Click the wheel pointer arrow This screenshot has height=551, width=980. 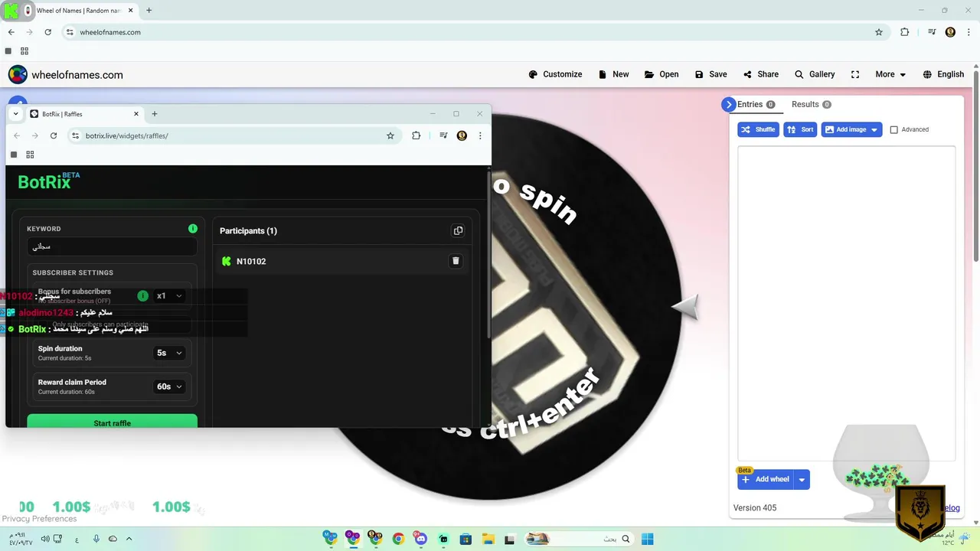(685, 307)
